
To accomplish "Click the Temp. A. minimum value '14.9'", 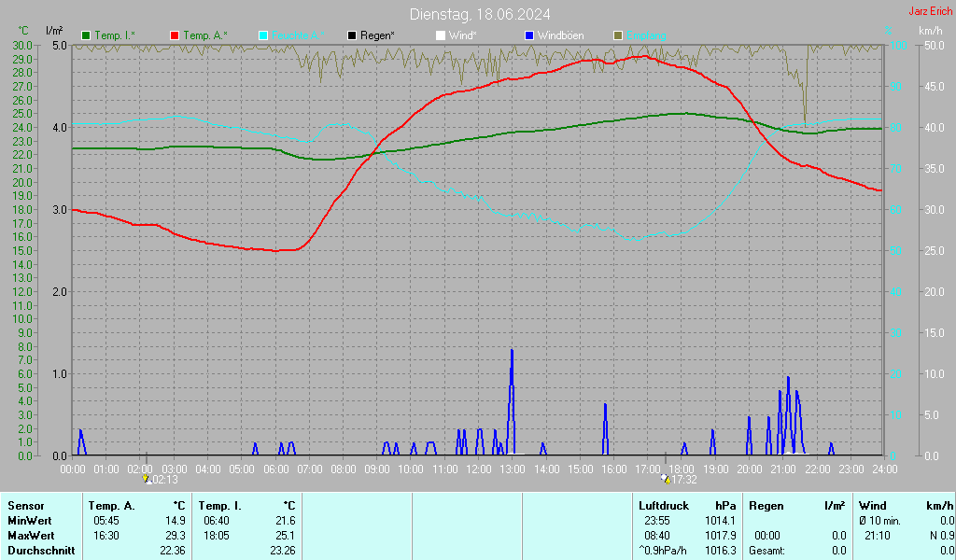I will pyautogui.click(x=176, y=521).
